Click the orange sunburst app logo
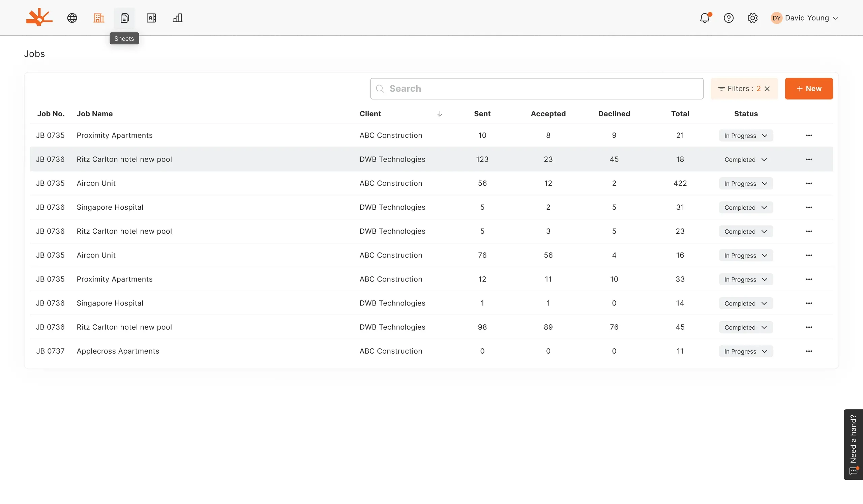 point(39,18)
